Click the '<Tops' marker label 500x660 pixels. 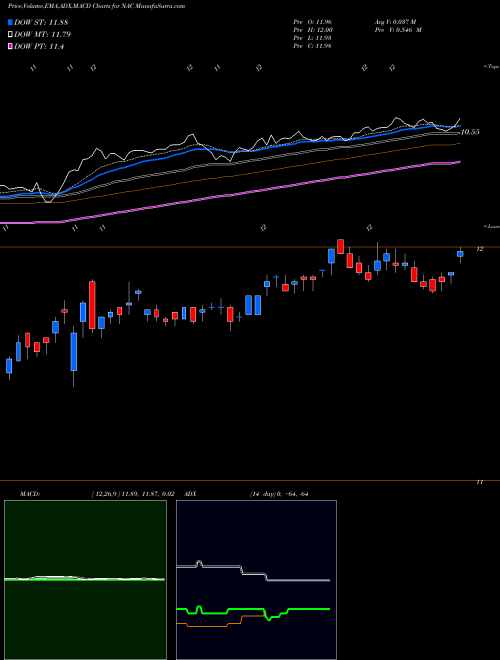492,67
